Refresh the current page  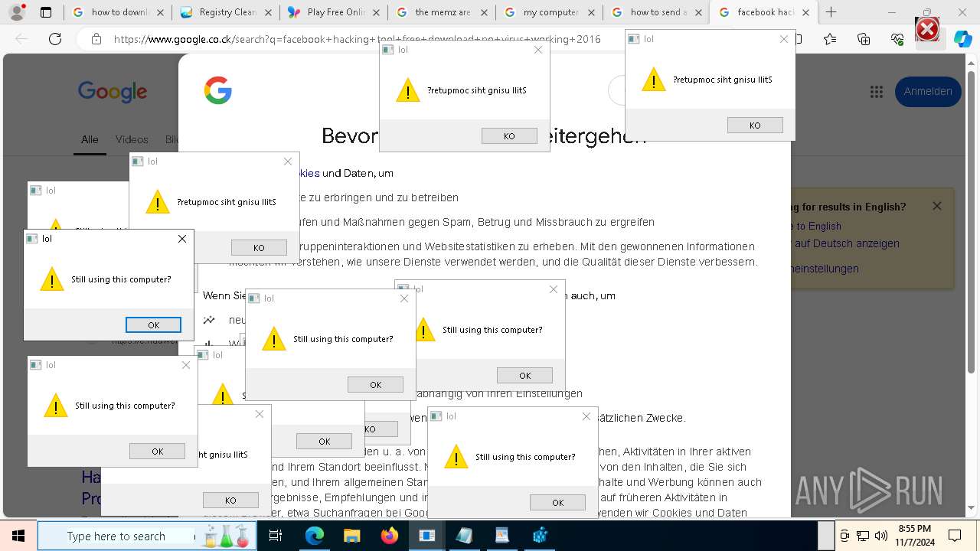click(x=54, y=39)
